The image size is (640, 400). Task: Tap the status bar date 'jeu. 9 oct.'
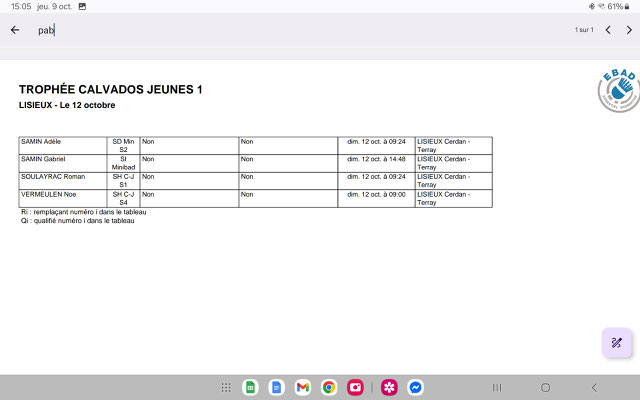(54, 7)
